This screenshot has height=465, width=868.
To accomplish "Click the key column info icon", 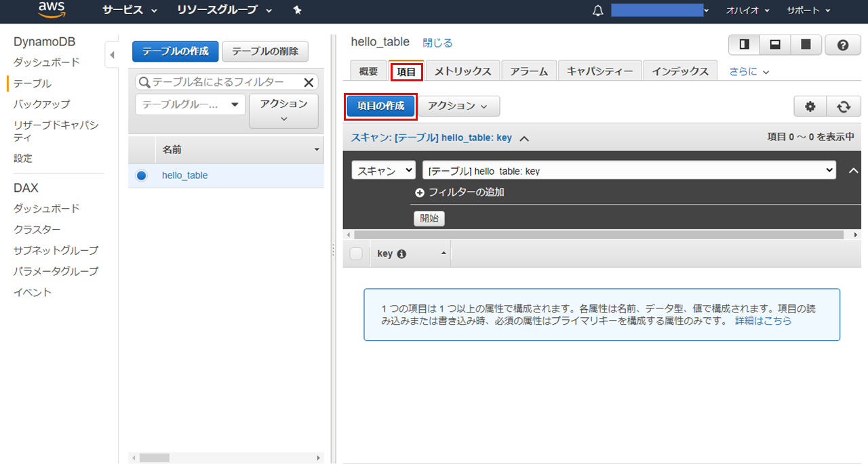I will coord(401,254).
